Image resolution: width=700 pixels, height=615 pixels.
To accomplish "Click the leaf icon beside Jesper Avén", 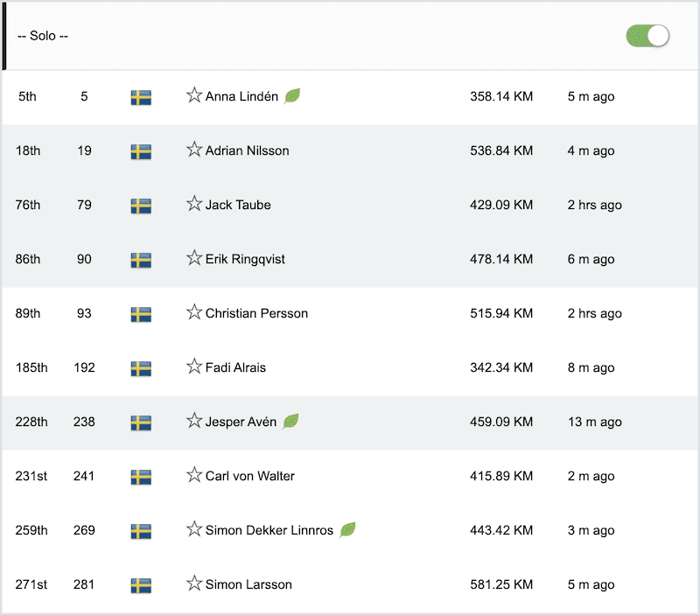I will click(x=290, y=421).
